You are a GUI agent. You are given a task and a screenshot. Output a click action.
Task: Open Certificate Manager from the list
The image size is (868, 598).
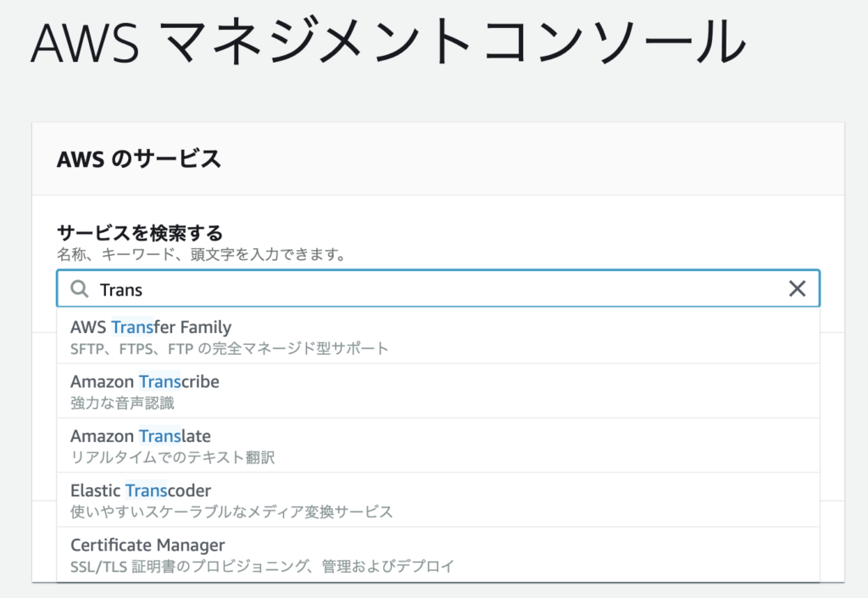438,554
